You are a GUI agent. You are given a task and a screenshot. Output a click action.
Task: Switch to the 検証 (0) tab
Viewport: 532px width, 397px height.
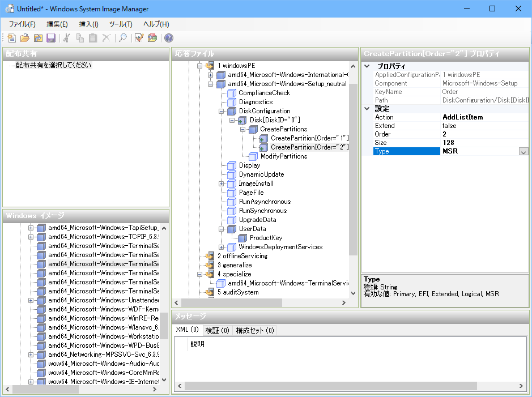[x=218, y=330]
